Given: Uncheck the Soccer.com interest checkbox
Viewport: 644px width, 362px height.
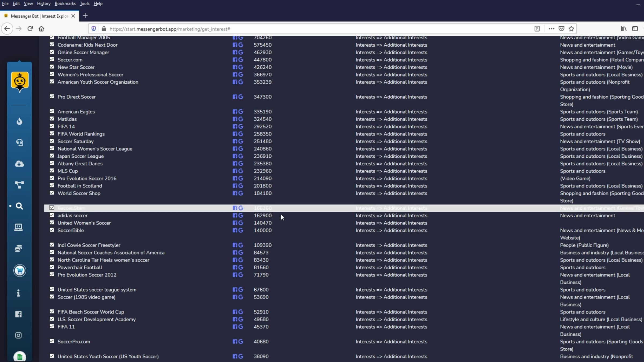Looking at the screenshot, I should point(52,60).
